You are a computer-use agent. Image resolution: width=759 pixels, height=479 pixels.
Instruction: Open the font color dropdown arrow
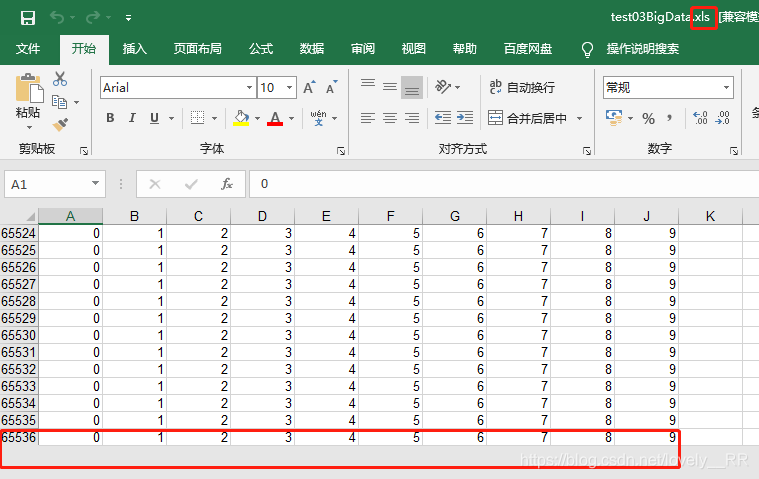[291, 118]
